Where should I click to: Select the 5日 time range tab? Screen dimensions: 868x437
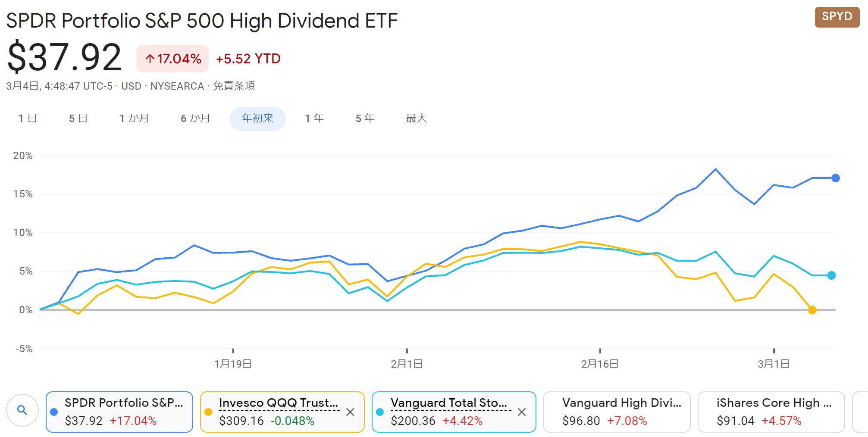pyautogui.click(x=78, y=118)
